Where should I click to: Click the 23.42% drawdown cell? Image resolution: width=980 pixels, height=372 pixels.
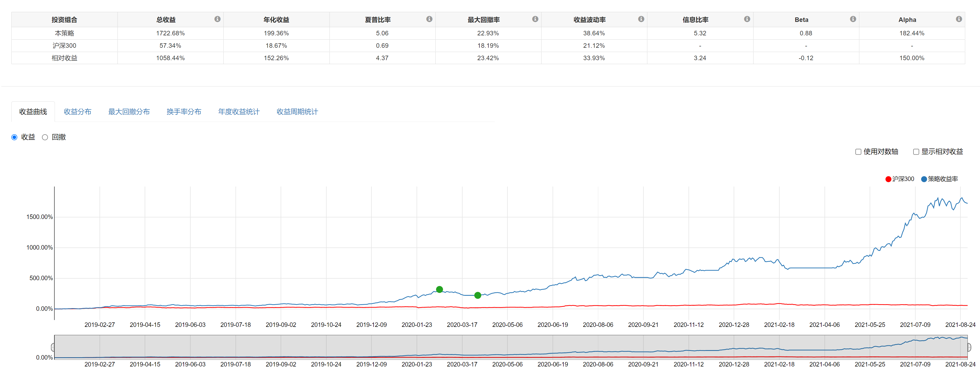(x=488, y=58)
